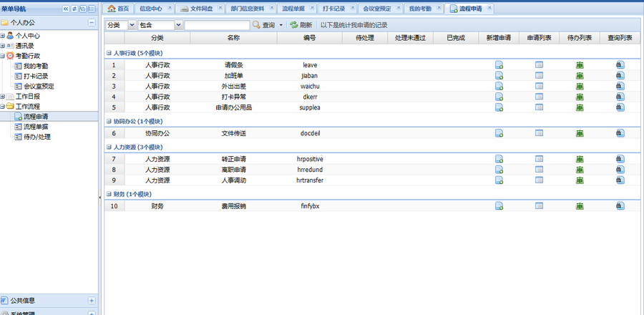This screenshot has width=644, height=315.
Task: Open application list icon for leave row
Action: (x=540, y=64)
